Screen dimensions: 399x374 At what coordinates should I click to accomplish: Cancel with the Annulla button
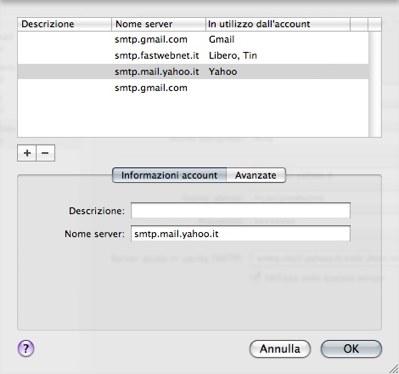[280, 349]
